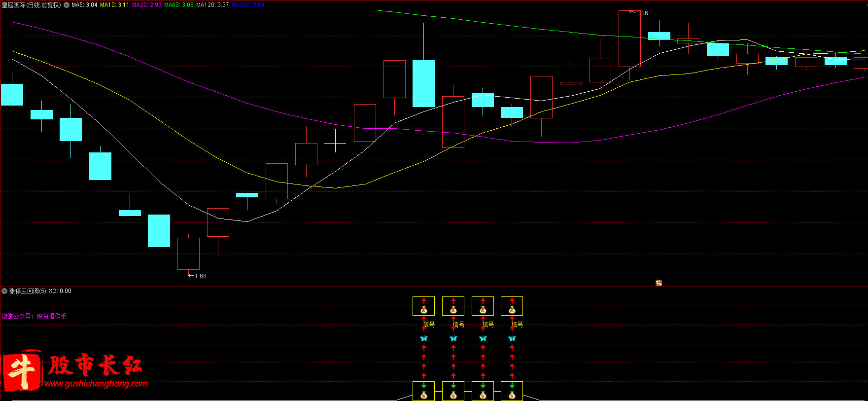Click the leftmost cyan butterfly icon
868x401 pixels.
click(x=423, y=338)
